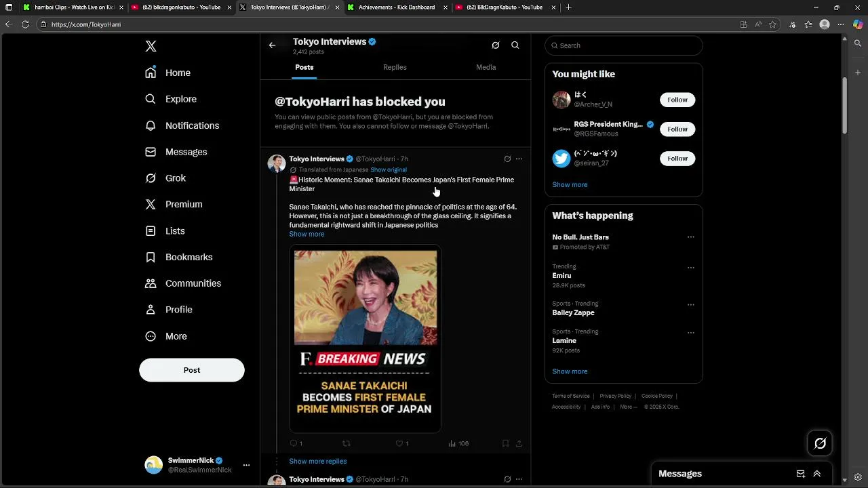Image resolution: width=868 pixels, height=488 pixels.
Task: Open the Premium page
Action: coord(174,204)
